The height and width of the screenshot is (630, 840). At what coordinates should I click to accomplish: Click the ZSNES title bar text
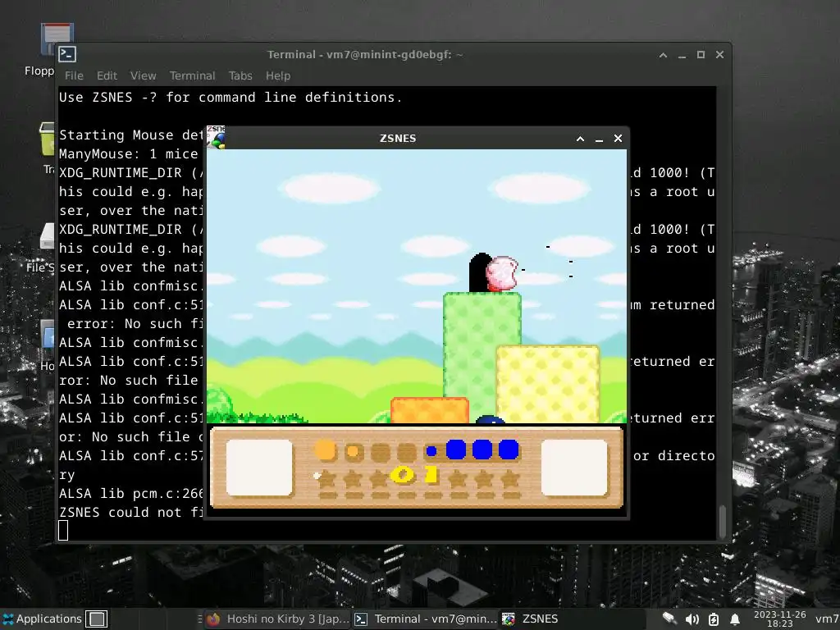(398, 138)
